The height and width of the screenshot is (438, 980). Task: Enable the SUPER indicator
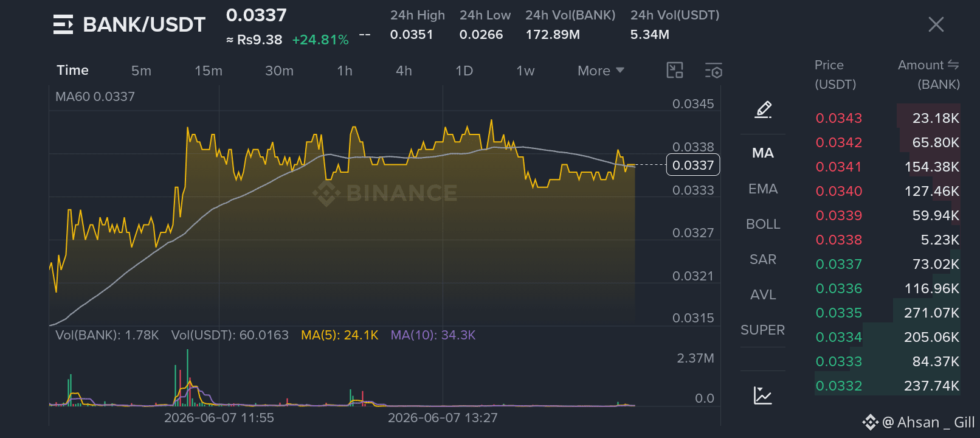pyautogui.click(x=763, y=330)
